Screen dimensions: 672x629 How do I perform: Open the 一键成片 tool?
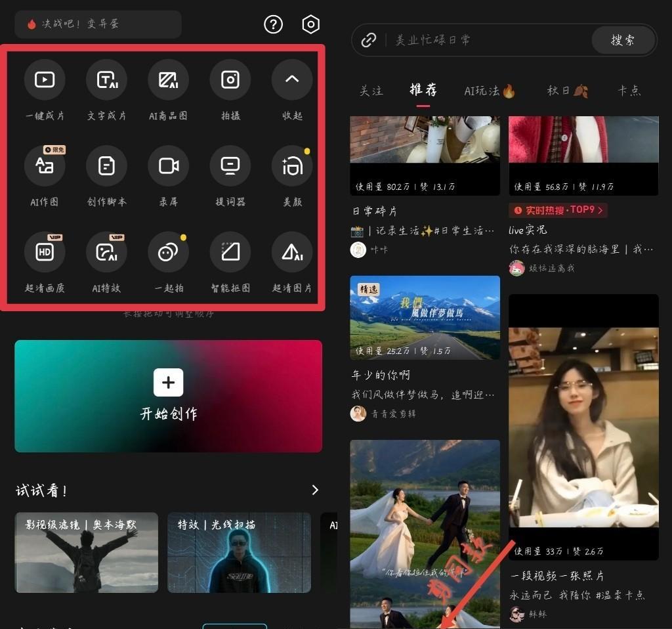click(x=44, y=79)
